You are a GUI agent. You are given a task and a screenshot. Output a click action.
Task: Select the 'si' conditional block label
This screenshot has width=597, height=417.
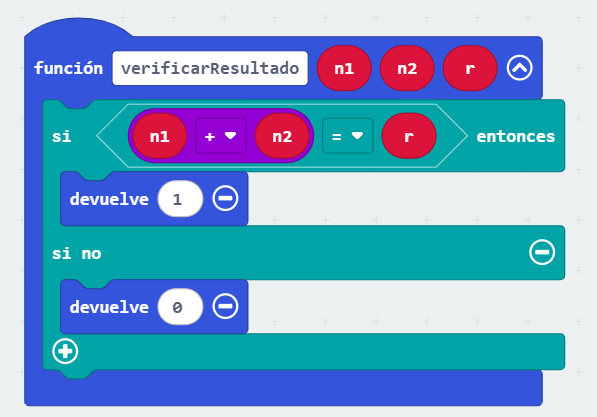point(62,136)
